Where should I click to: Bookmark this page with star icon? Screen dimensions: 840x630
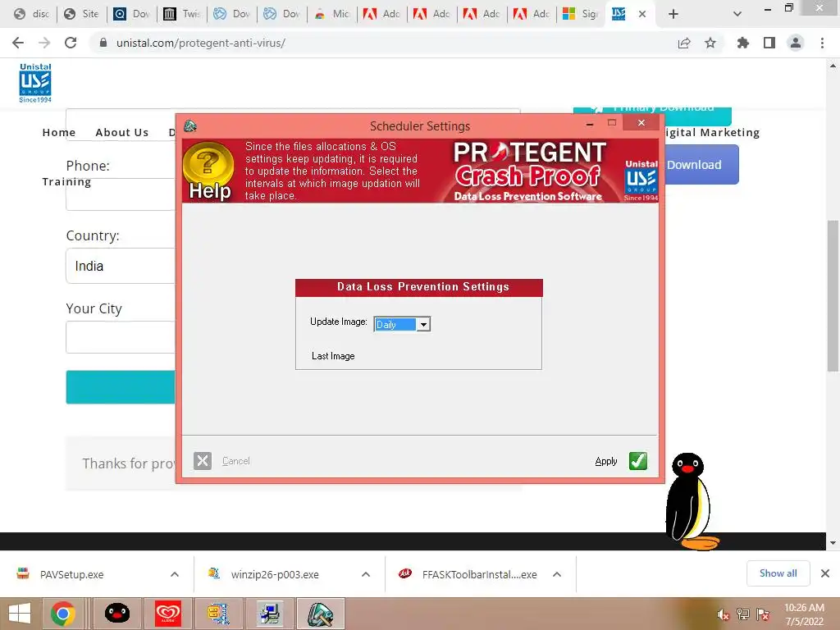pos(710,43)
